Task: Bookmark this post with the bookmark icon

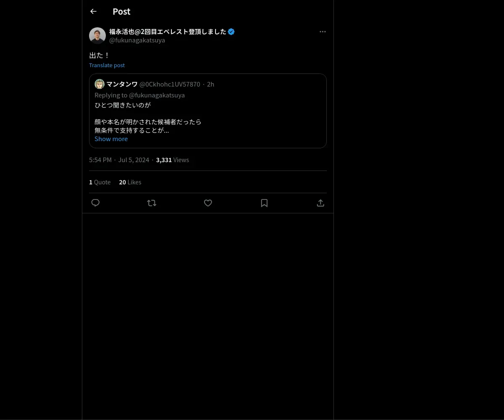Action: point(264,203)
